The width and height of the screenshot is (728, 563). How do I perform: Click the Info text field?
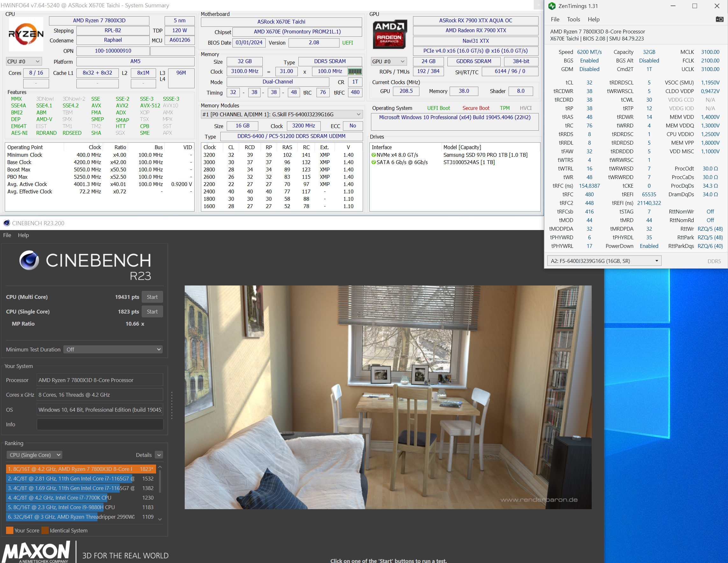point(100,424)
